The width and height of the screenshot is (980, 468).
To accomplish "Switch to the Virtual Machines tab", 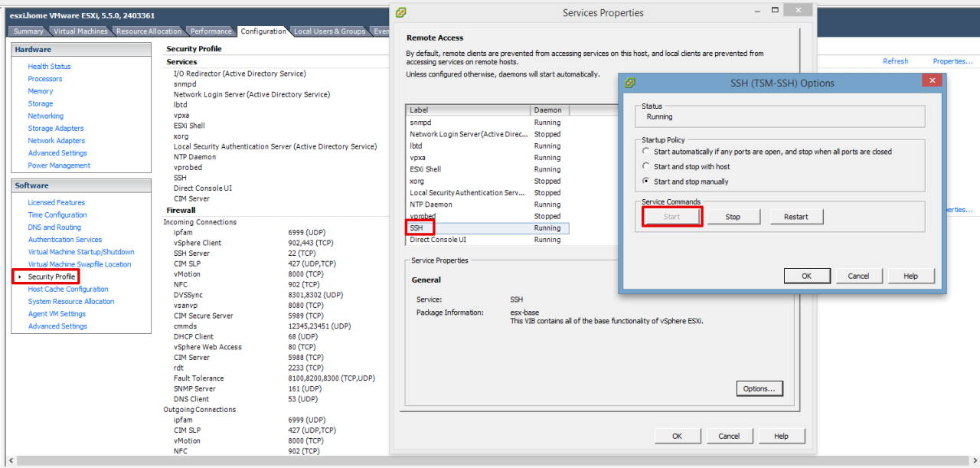I will (80, 31).
